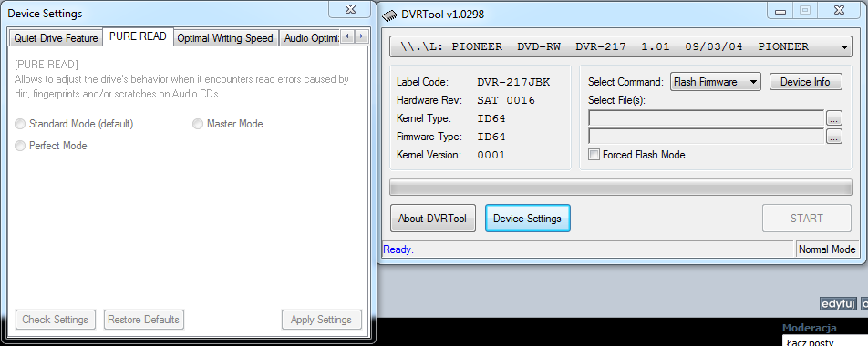Enable Forced Flash Mode checkbox
The height and width of the screenshot is (346, 868).
pos(594,155)
